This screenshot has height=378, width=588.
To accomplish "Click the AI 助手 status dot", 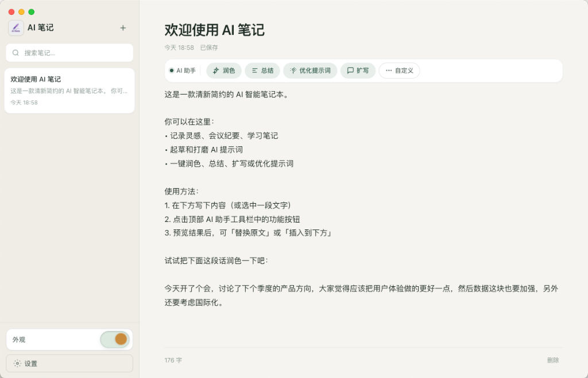I will 171,71.
